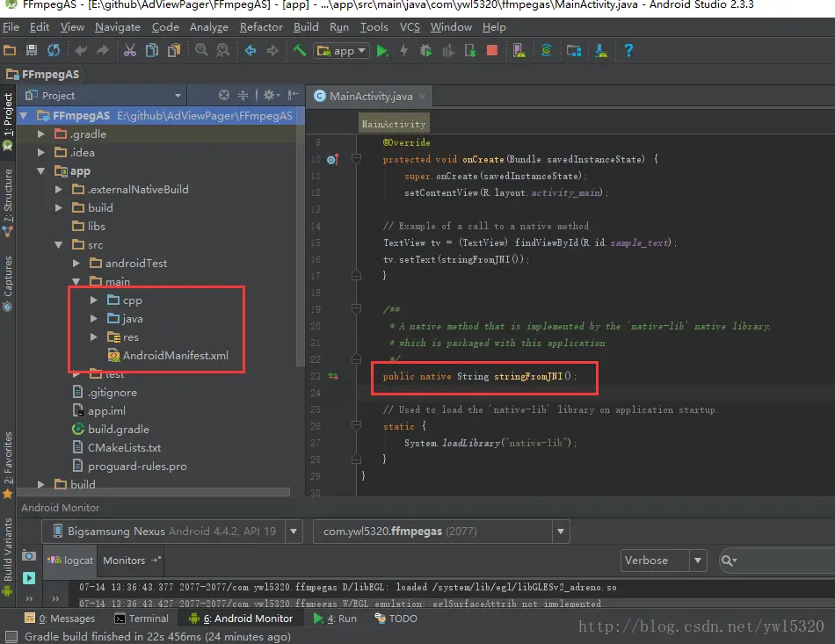Undo the last action in toolbar
The image size is (835, 644).
tap(81, 51)
